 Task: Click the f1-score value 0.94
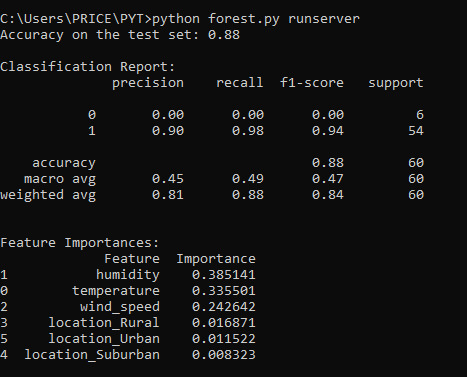328,131
